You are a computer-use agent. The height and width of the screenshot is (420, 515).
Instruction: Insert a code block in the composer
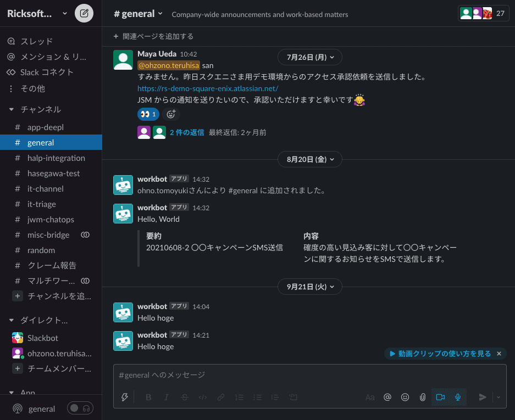click(x=293, y=397)
